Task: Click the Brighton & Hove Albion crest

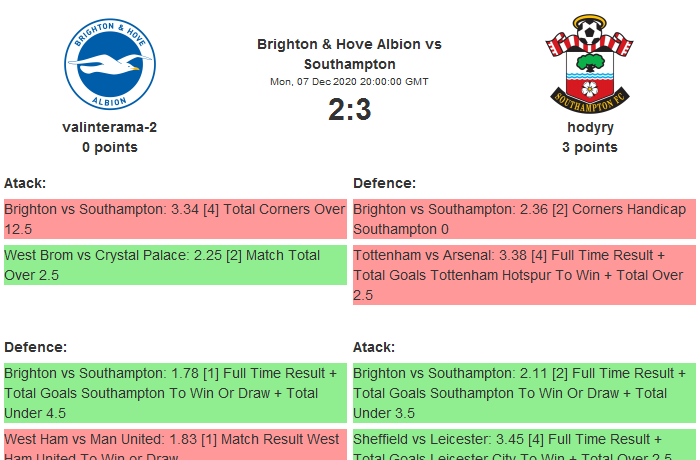Action: point(109,64)
